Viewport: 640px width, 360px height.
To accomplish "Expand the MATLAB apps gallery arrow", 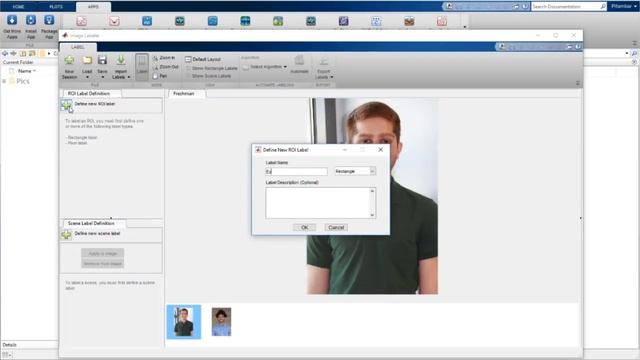I will point(464,27).
